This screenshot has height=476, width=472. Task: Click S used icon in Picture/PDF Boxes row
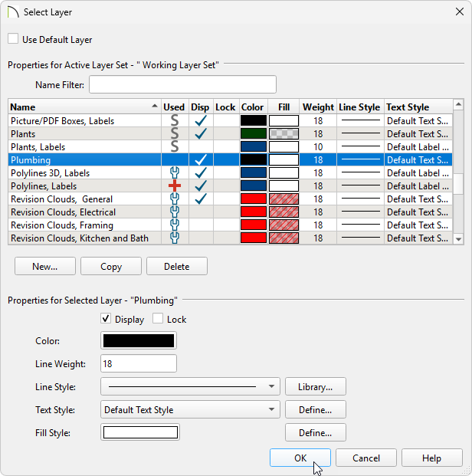pyautogui.click(x=175, y=120)
